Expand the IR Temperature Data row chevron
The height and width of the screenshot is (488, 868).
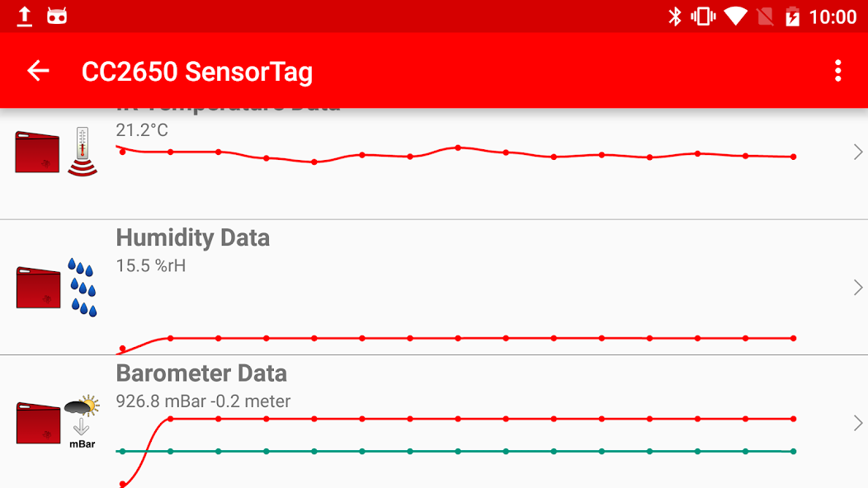(x=857, y=152)
